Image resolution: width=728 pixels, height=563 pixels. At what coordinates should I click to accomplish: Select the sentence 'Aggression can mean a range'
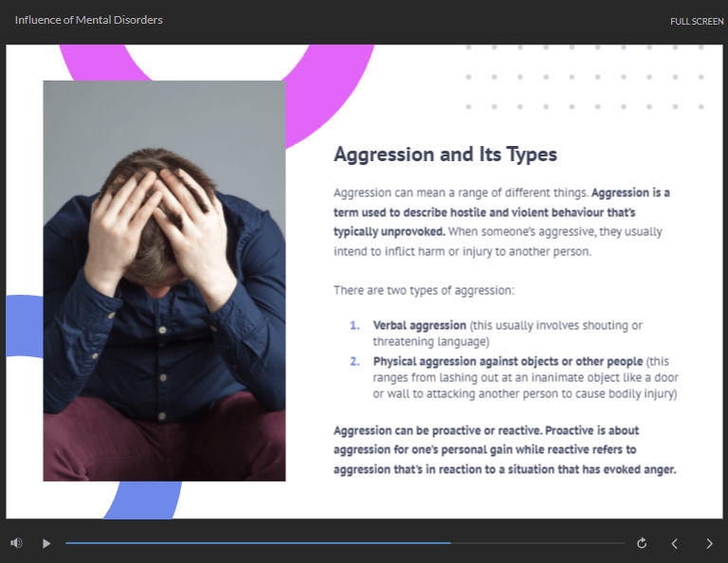(461, 192)
